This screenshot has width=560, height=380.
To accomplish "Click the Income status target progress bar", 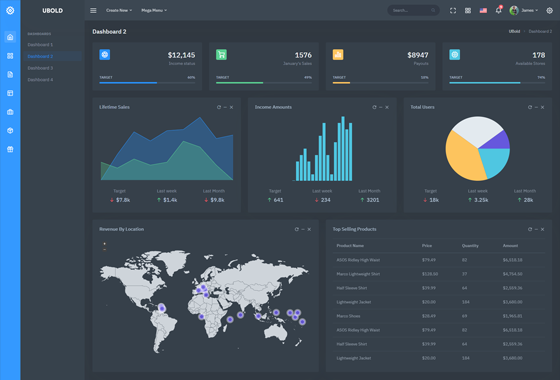I will (147, 83).
